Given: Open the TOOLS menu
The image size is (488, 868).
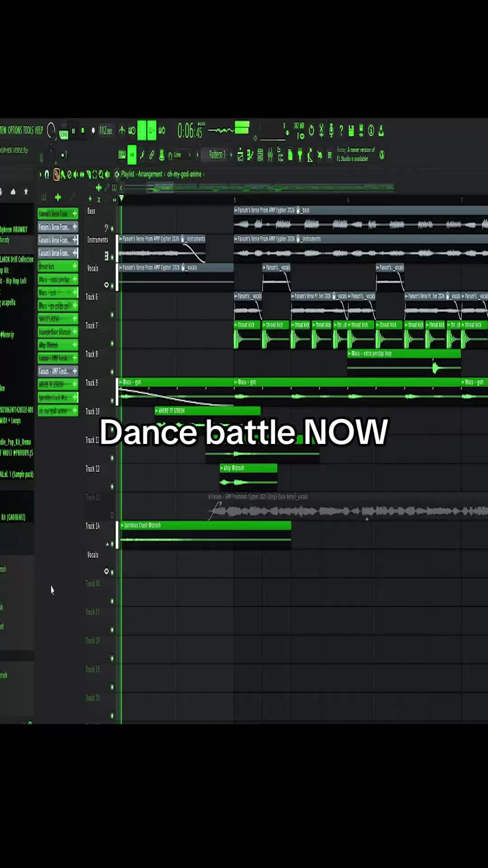Looking at the screenshot, I should [28, 130].
